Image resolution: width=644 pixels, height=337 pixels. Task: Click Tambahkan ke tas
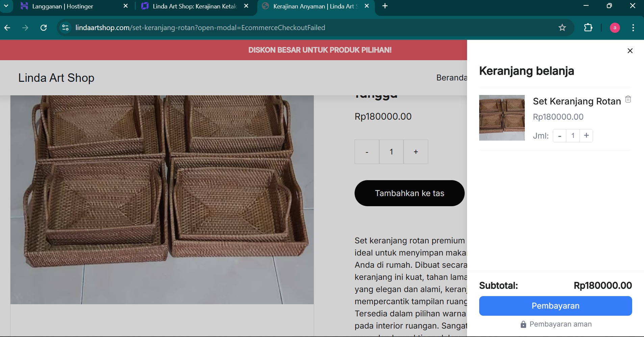coord(409,193)
